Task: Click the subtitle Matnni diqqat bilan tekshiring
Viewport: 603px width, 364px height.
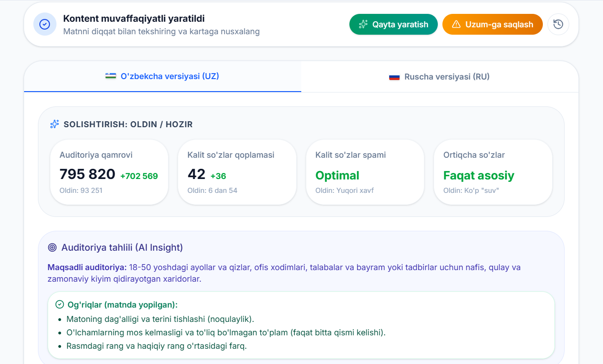Action: click(162, 32)
